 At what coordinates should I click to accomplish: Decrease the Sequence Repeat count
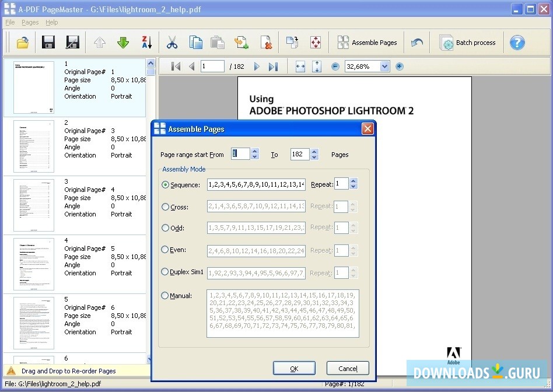coord(353,187)
